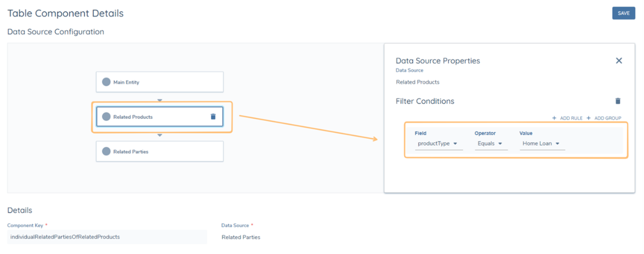Delete Filter Conditions with trash icon
The width and height of the screenshot is (644, 254).
tap(618, 101)
